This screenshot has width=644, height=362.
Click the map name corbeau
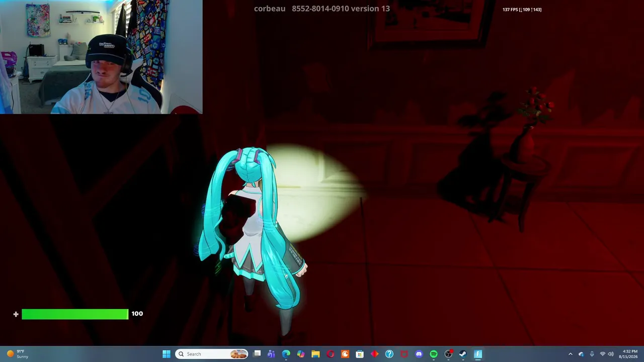click(270, 9)
